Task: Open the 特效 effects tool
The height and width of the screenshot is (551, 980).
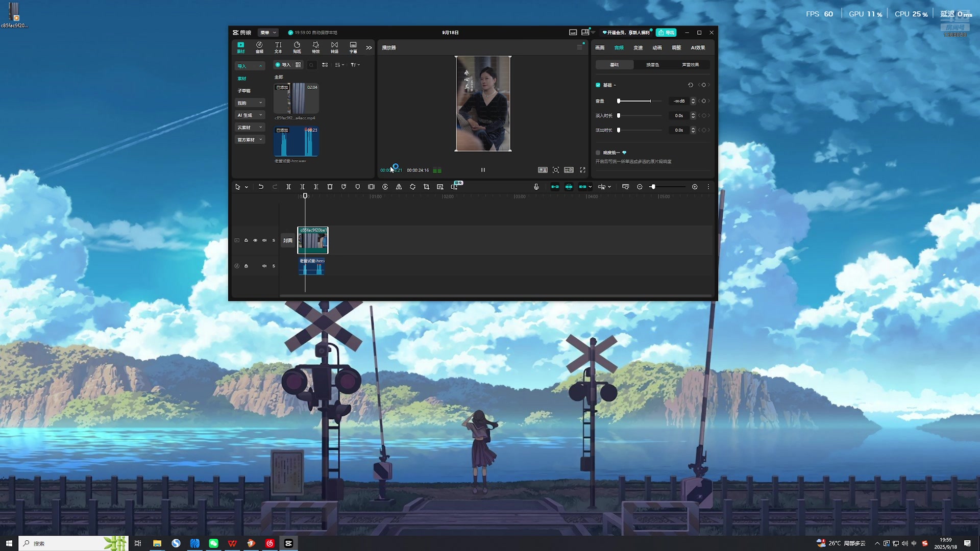Action: pos(315,47)
